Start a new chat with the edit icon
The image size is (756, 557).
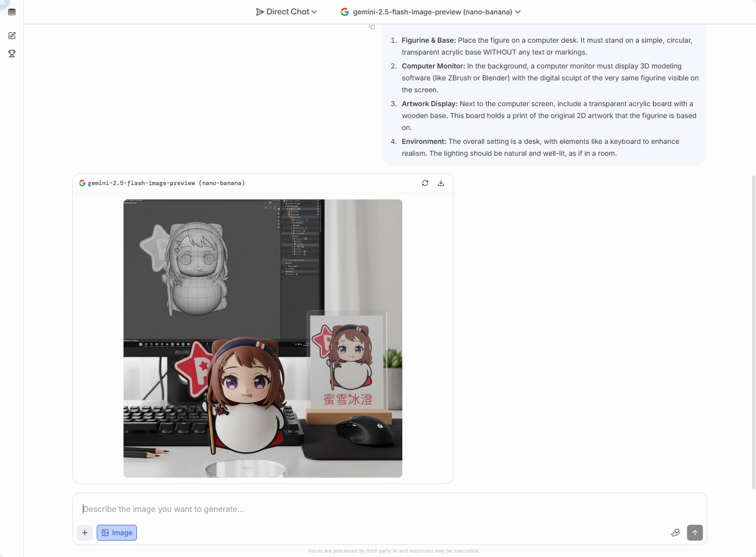tap(12, 36)
